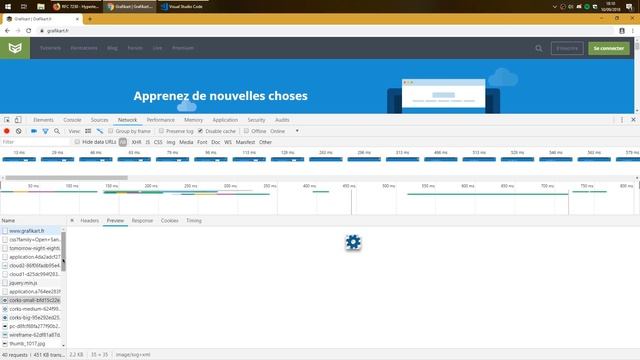640x360 pixels.
Task: Enable Preserve log checkbox
Action: pos(161,131)
